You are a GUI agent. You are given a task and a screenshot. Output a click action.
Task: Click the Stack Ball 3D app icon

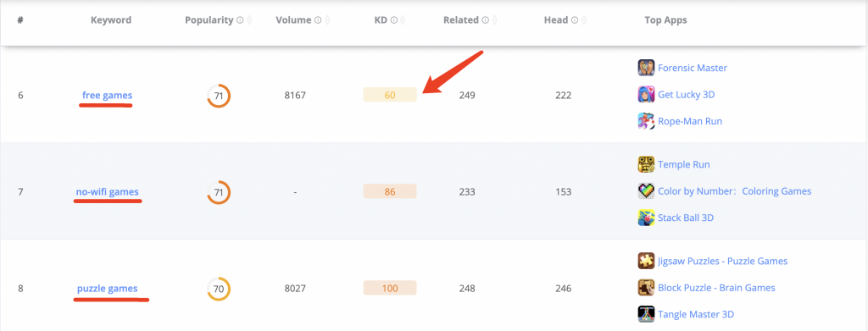tap(646, 218)
